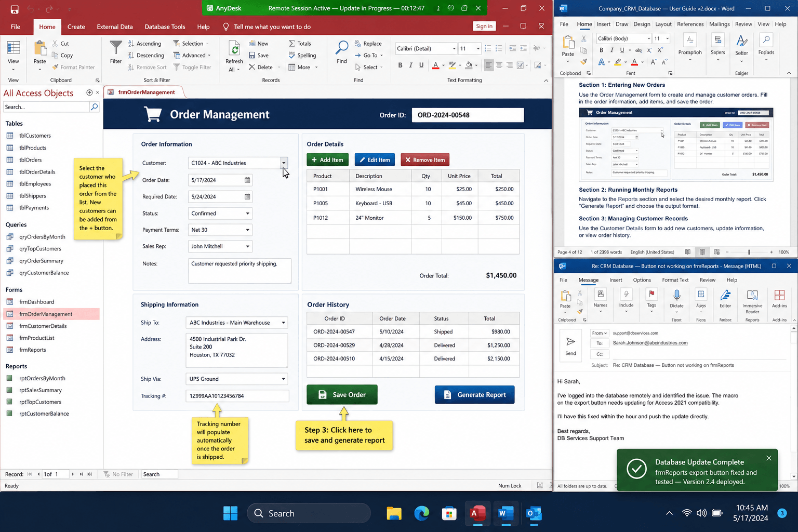This screenshot has height=532, width=798.
Task: Toggle align left in Access Text Formatting
Action: [x=488, y=65]
